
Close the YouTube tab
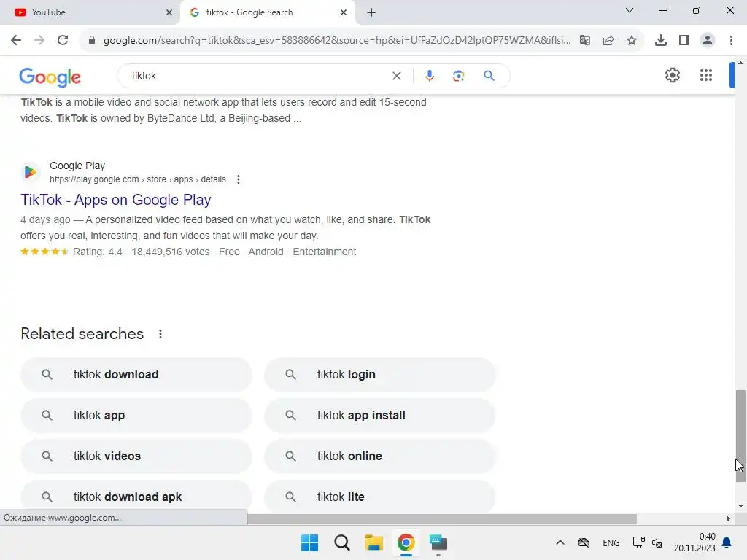(169, 12)
